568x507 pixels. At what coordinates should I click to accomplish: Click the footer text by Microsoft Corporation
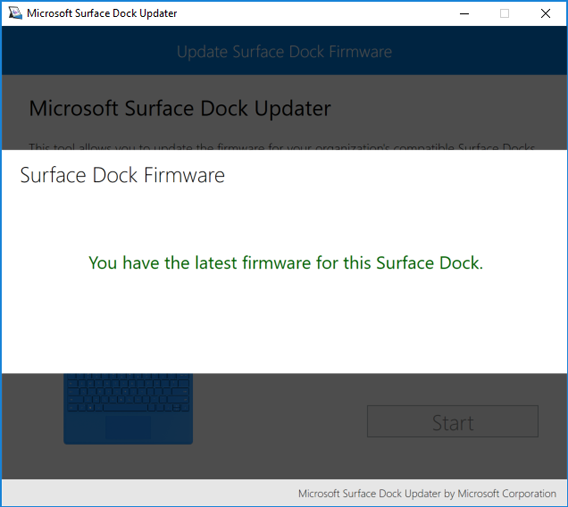point(427,493)
